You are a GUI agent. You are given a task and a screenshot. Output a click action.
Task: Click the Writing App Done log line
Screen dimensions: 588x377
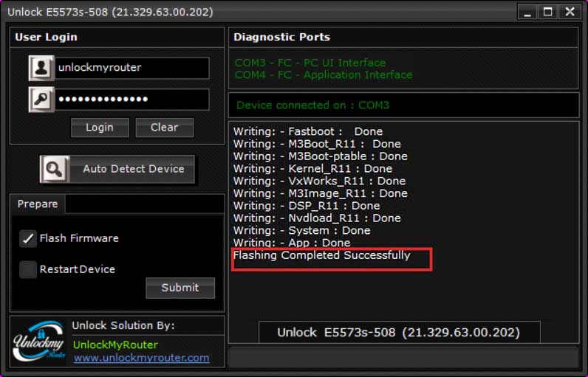292,243
